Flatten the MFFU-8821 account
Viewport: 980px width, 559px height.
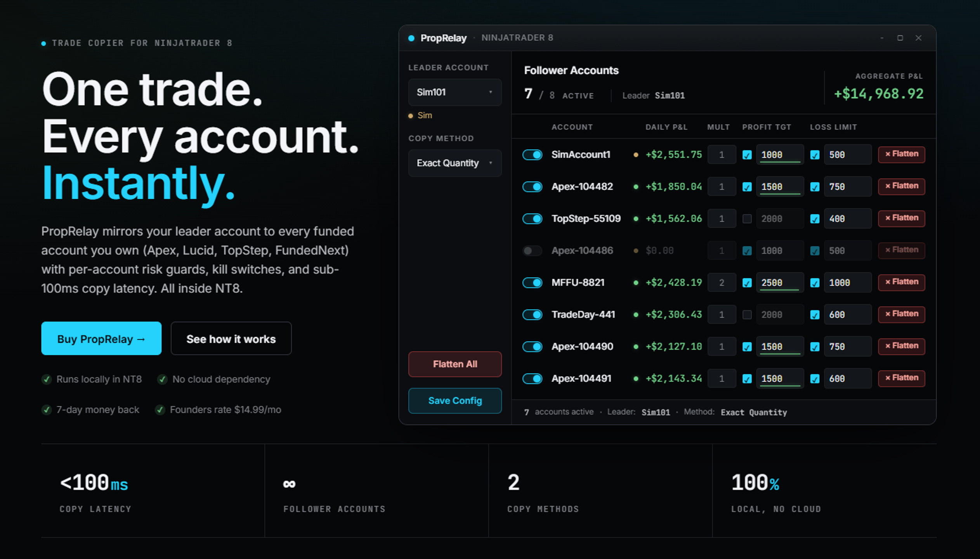(x=901, y=282)
